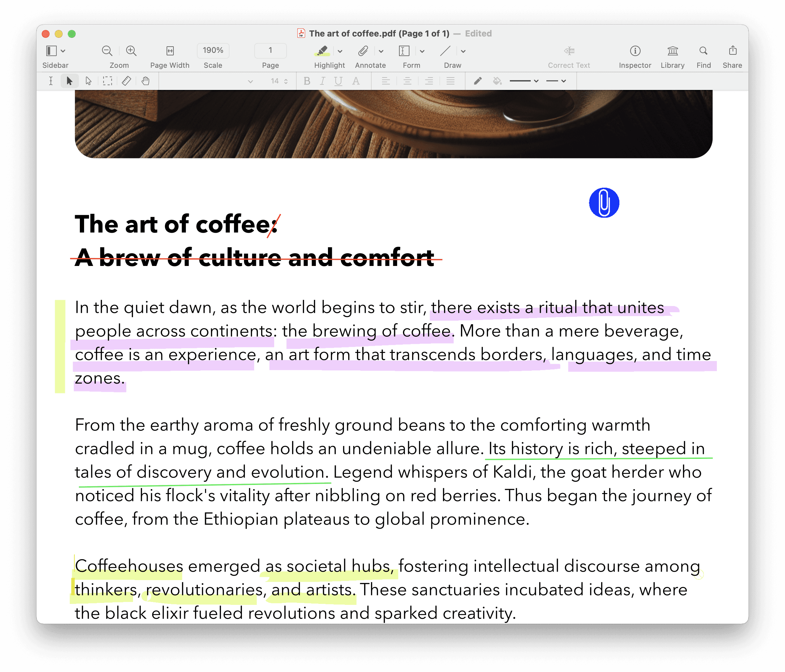Open the Annotate options dropdown
Image resolution: width=785 pixels, height=672 pixels.
[x=381, y=51]
